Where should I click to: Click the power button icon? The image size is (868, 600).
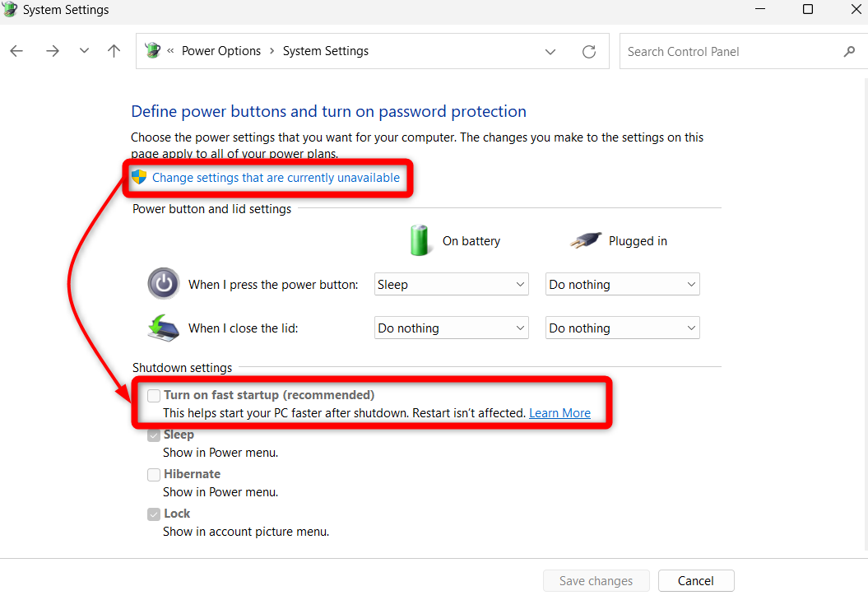click(x=163, y=283)
